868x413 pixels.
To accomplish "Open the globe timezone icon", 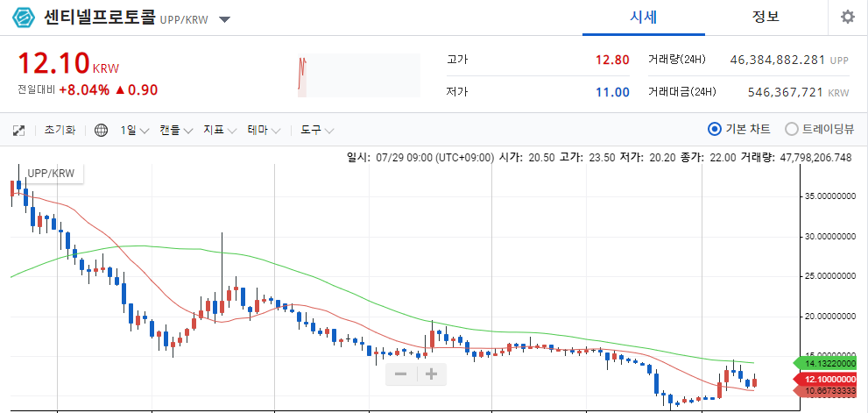I will (x=101, y=131).
